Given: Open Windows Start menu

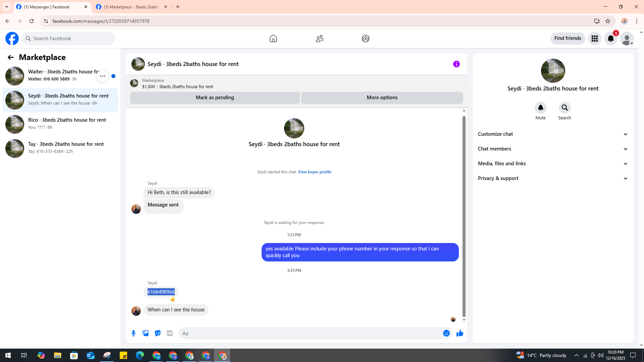Looking at the screenshot, I should pos(8,355).
